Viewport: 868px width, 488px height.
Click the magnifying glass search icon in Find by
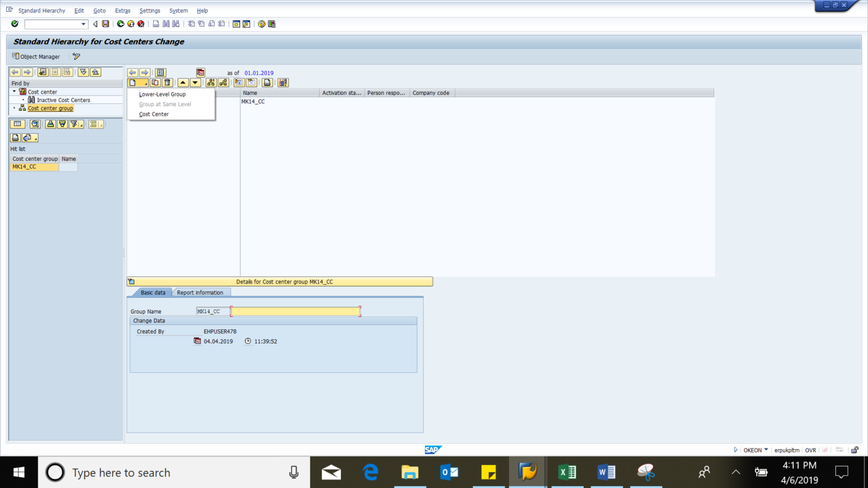click(35, 124)
